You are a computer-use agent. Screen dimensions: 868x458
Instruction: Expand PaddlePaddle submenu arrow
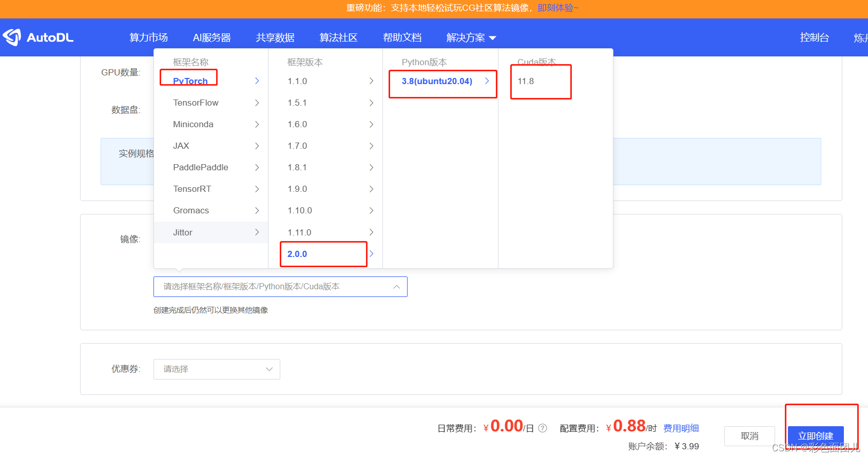click(x=257, y=167)
